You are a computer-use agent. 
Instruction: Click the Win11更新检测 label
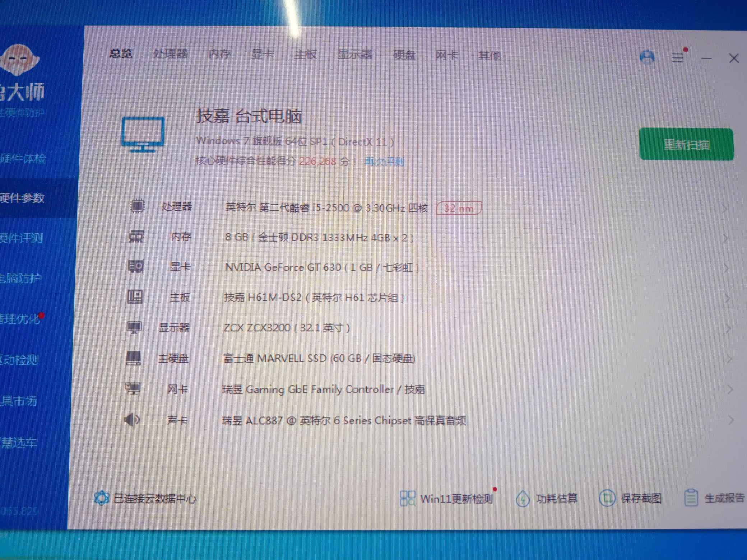tap(456, 499)
